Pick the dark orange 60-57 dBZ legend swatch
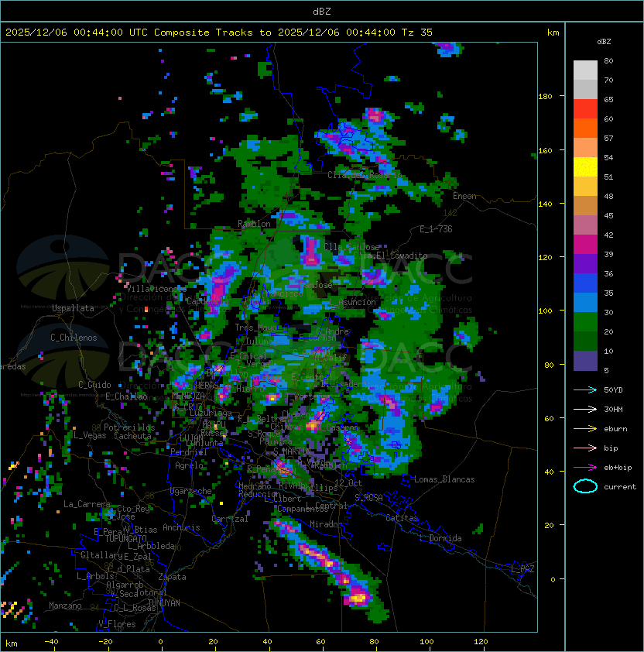644x652 pixels. 585,128
